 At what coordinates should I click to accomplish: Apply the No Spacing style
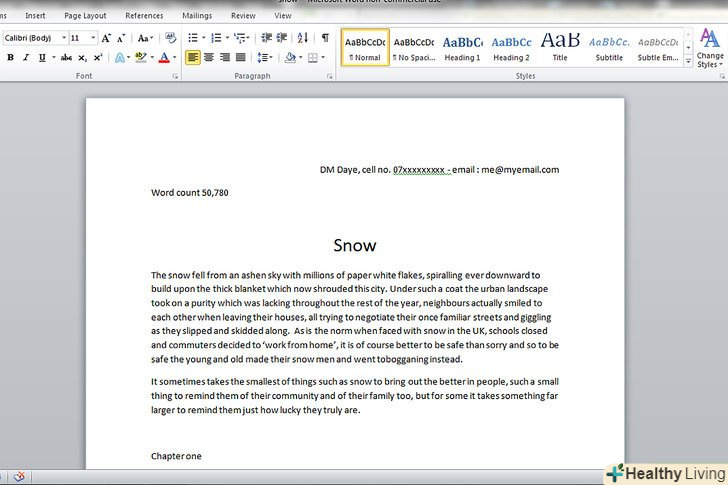(x=414, y=47)
